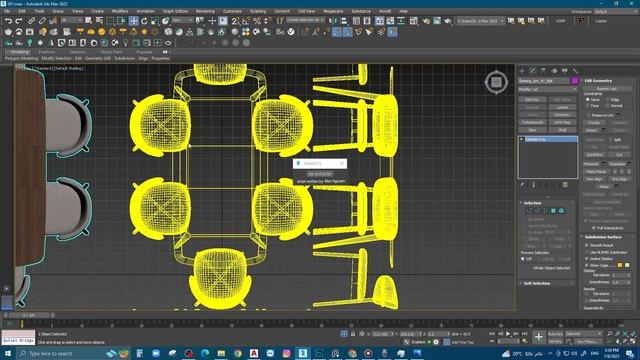The image size is (640, 360).
Task: Open the Modify command panel tab
Action: pyautogui.click(x=533, y=71)
